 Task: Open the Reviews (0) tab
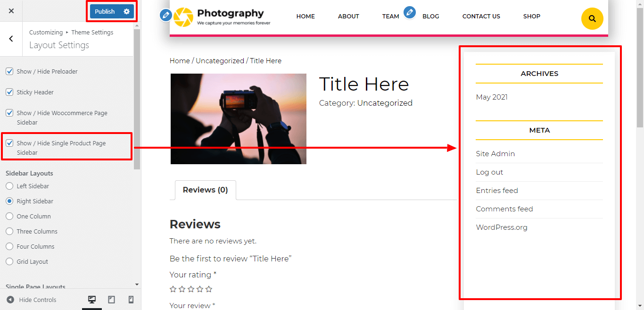(x=205, y=190)
